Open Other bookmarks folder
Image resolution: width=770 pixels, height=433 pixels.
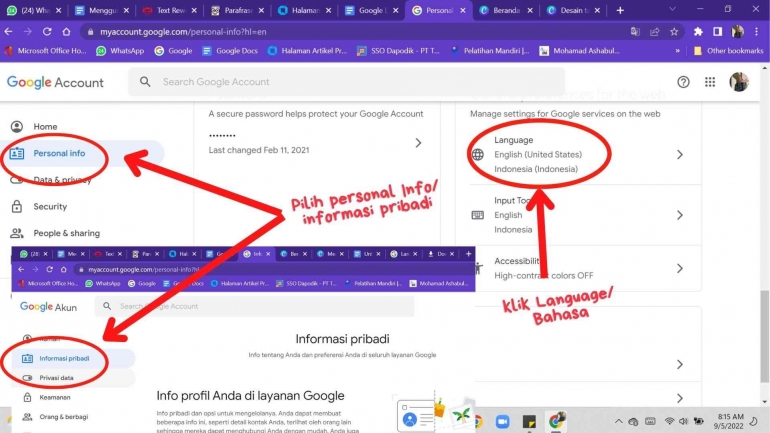[x=728, y=51]
